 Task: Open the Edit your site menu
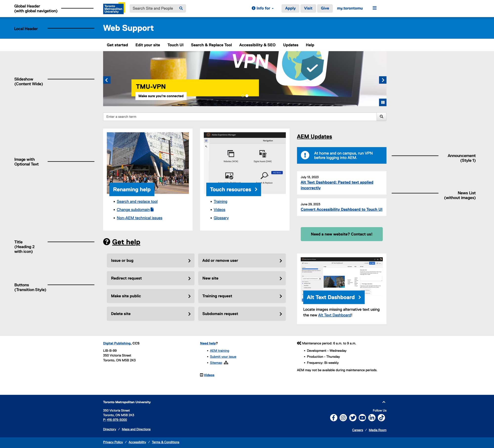[x=148, y=45]
